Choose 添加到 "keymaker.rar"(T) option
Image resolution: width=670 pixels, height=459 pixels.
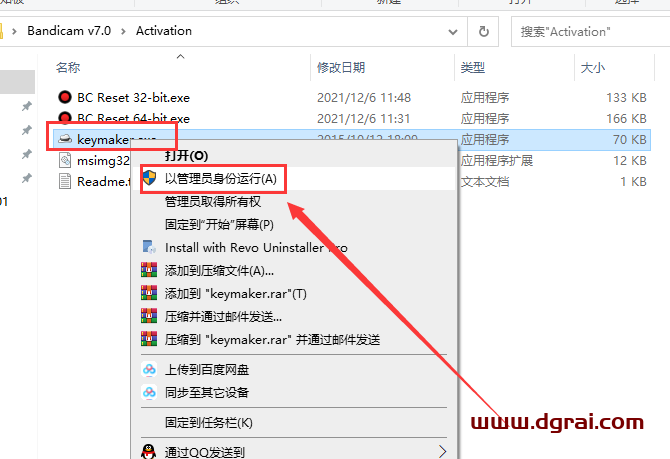(x=235, y=294)
